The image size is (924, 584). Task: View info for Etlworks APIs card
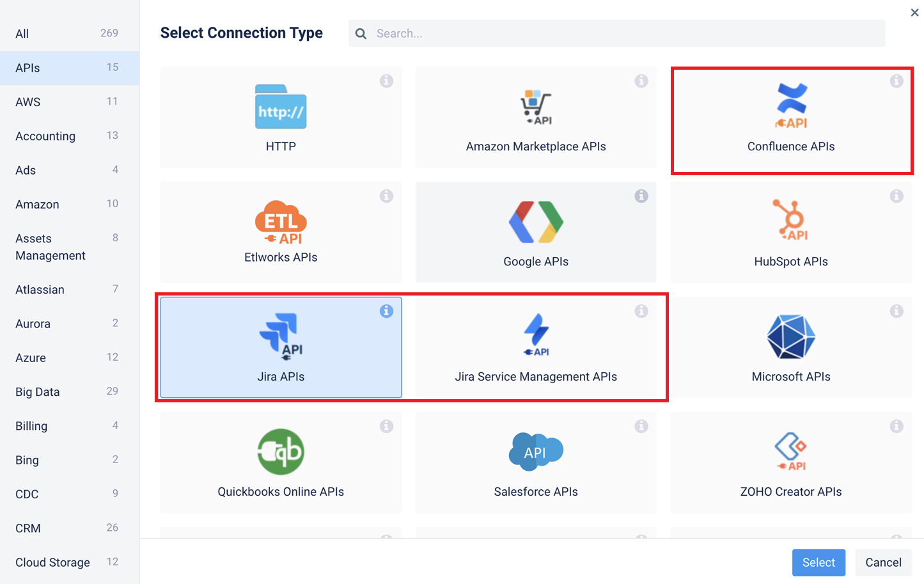pos(386,196)
